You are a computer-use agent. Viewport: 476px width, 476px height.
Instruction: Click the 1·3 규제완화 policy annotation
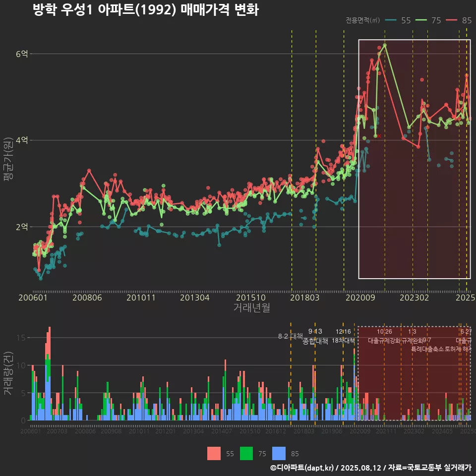tap(412, 336)
